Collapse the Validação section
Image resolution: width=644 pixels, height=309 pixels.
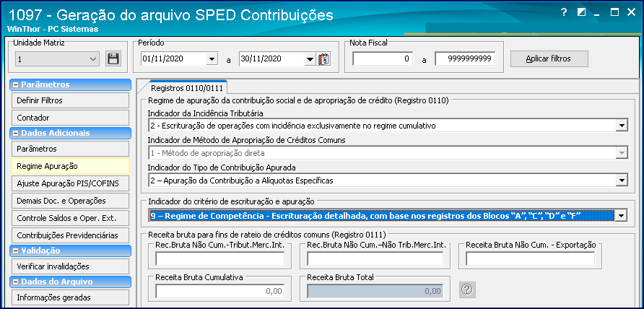pos(16,251)
